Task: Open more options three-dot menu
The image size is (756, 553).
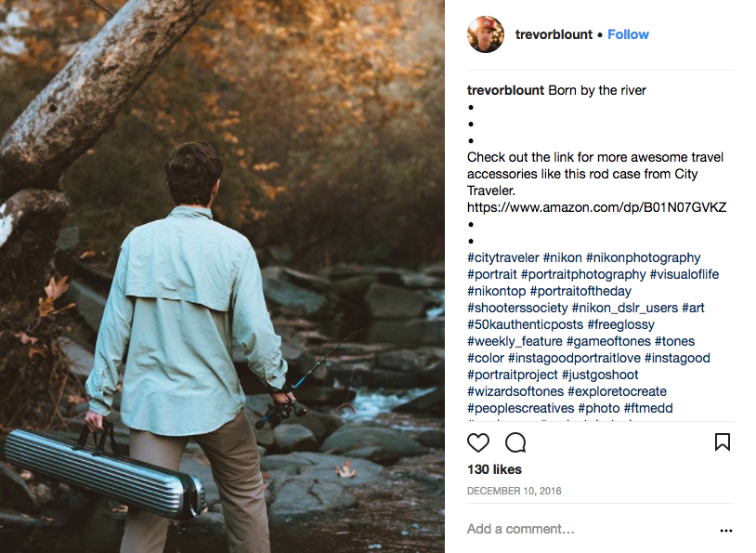Action: click(x=725, y=531)
